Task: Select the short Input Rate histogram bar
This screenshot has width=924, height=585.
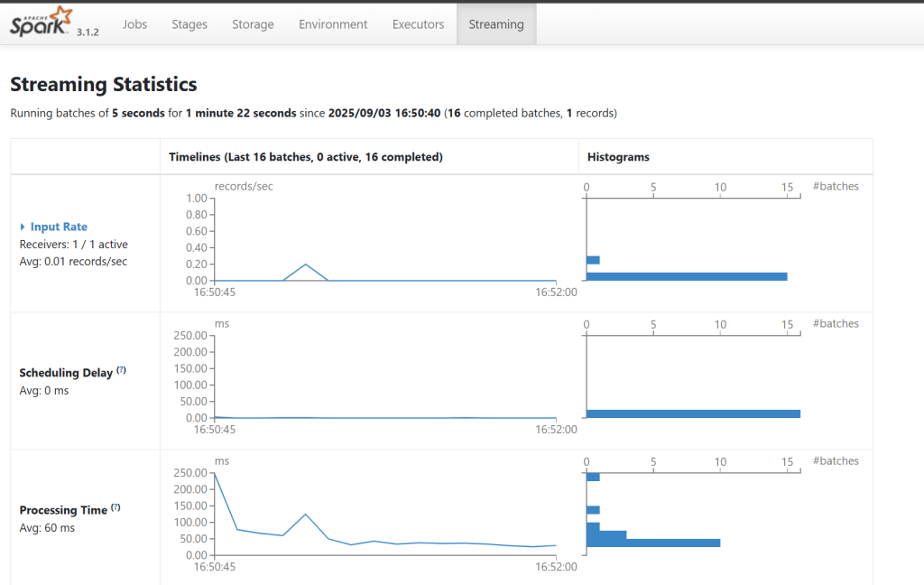Action: click(x=593, y=260)
